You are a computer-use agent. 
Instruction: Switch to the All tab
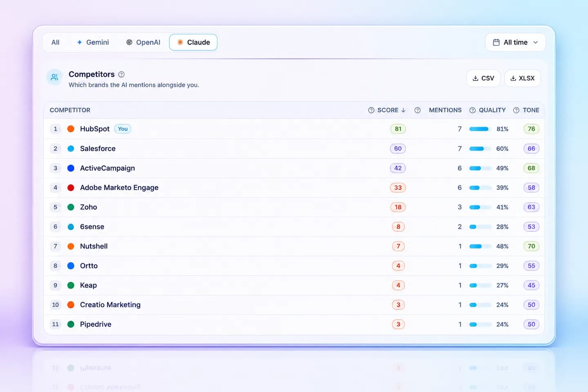click(56, 42)
